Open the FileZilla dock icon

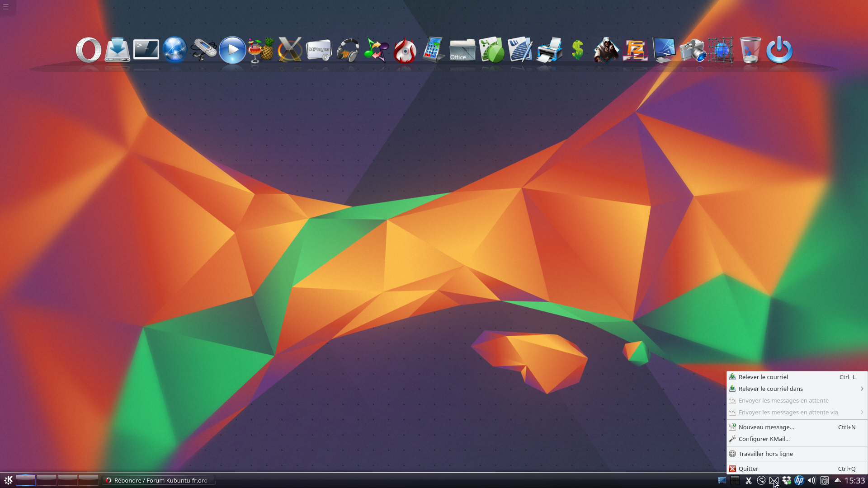[635, 50]
